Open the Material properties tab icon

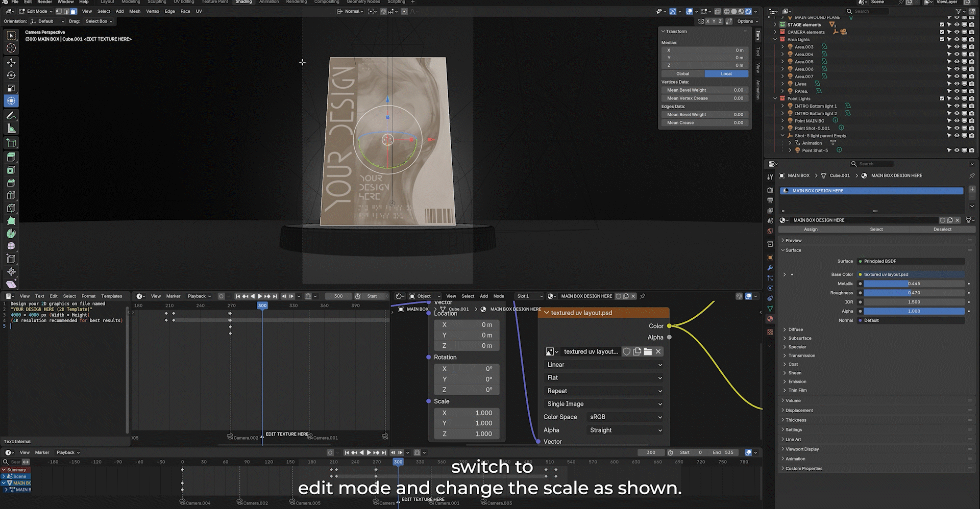(x=770, y=319)
